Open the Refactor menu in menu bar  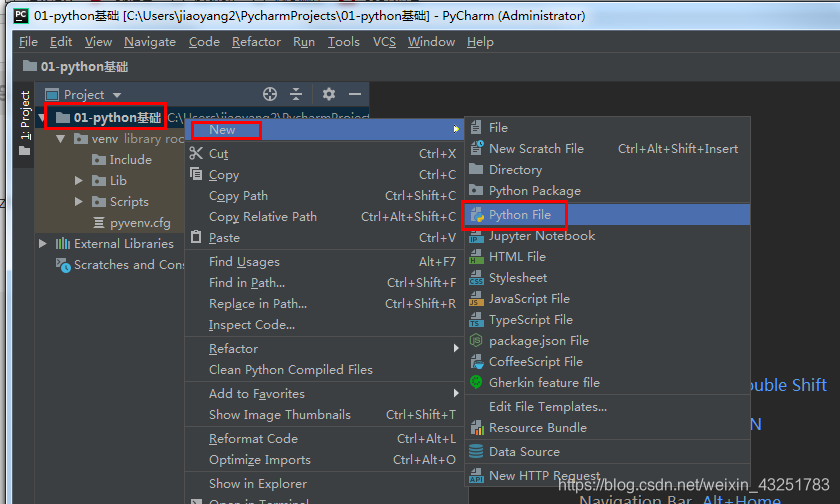pos(256,42)
